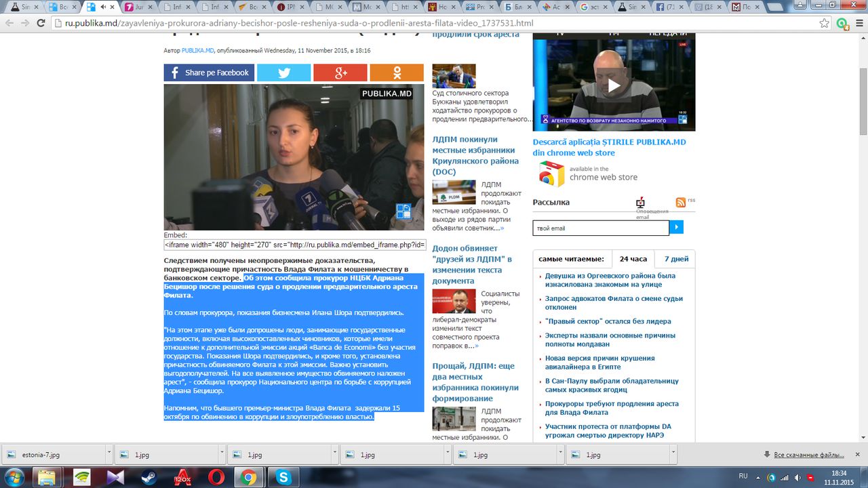Open the Gmail Пс browser tab

pos(748,7)
